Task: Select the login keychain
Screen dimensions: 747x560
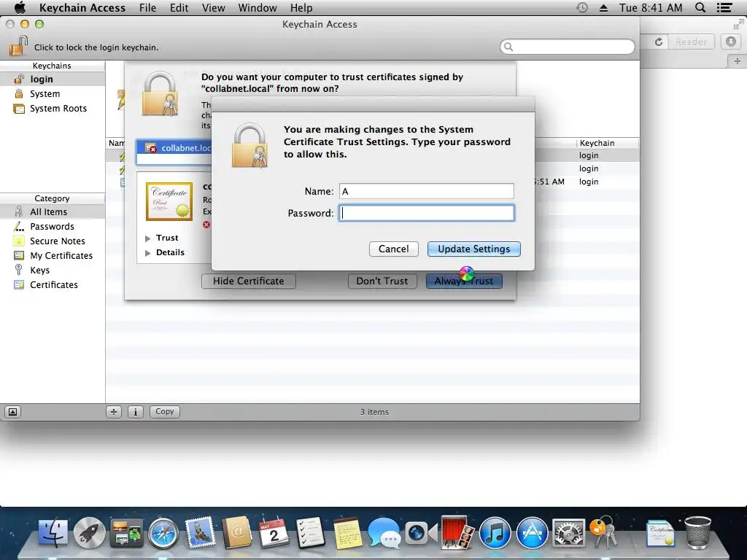Action: click(x=53, y=79)
